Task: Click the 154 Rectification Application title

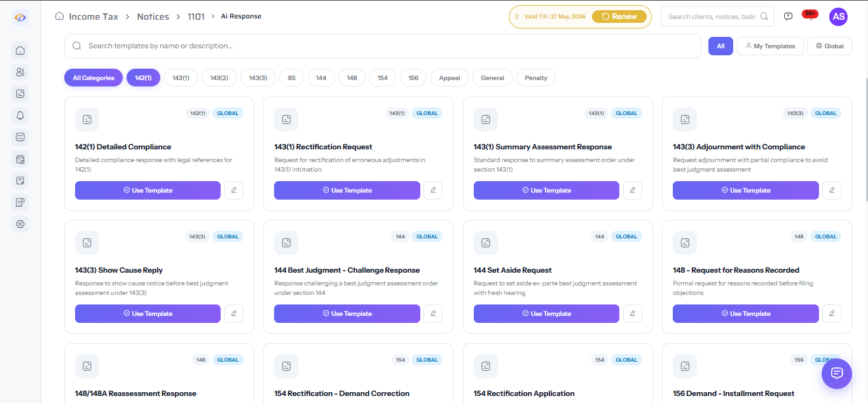Action: pos(524,393)
